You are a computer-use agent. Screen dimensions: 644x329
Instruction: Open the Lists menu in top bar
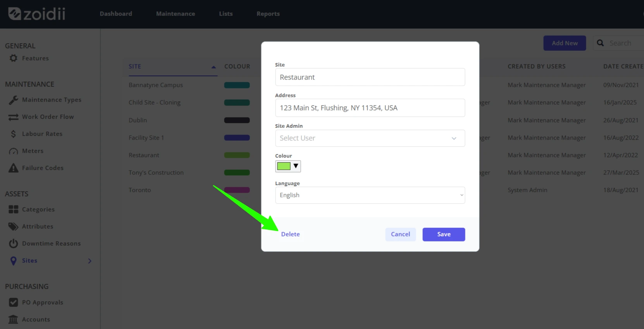226,14
